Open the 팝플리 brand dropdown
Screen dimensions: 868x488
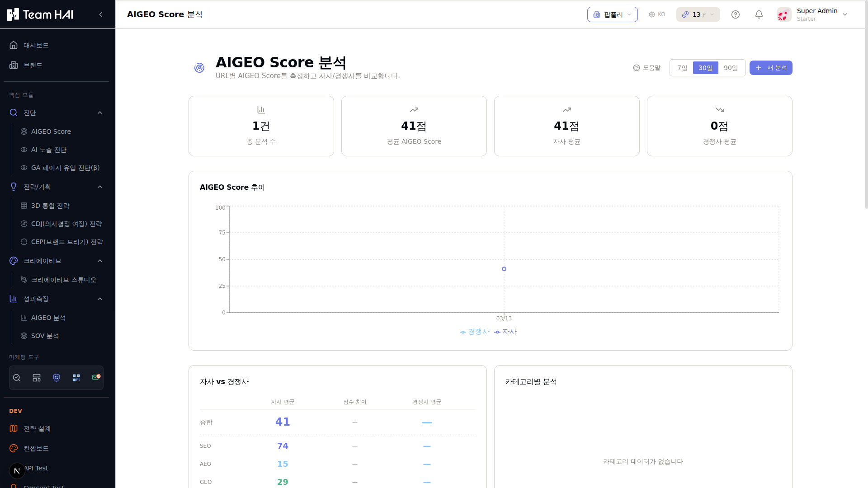point(612,14)
